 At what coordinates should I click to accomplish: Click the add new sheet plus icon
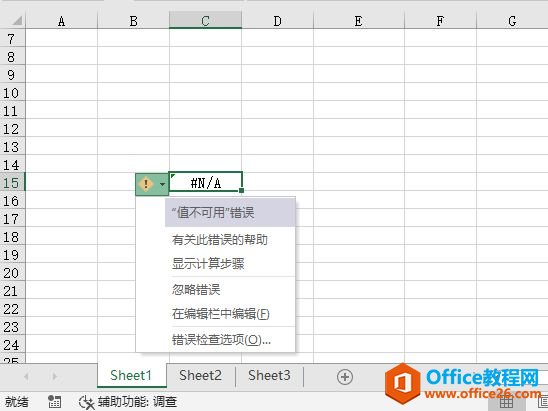(345, 377)
